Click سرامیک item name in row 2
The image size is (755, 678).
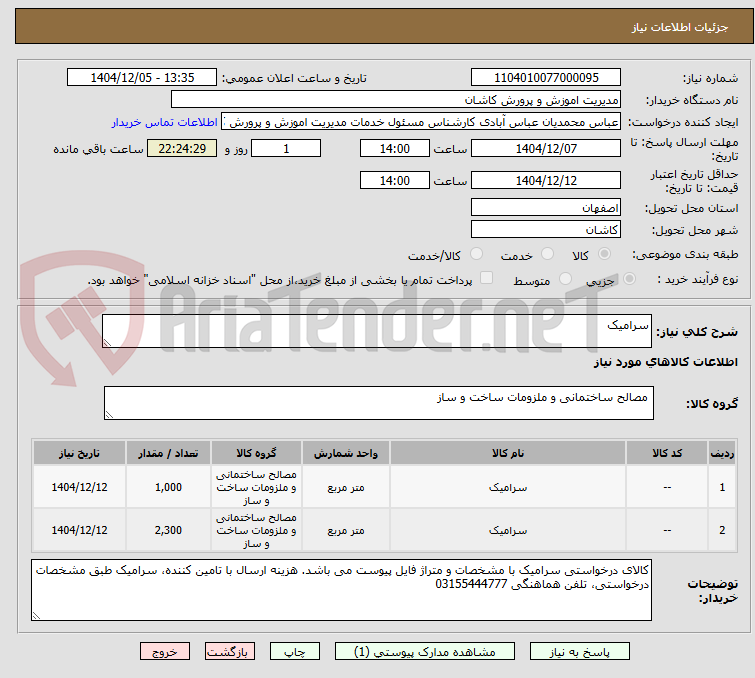(508, 530)
